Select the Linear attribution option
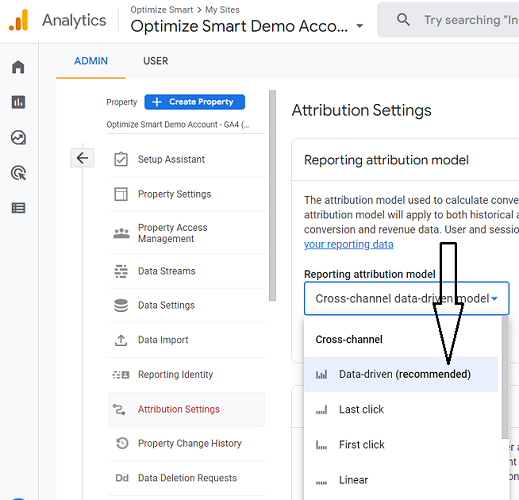The height and width of the screenshot is (500, 519). 401,480
